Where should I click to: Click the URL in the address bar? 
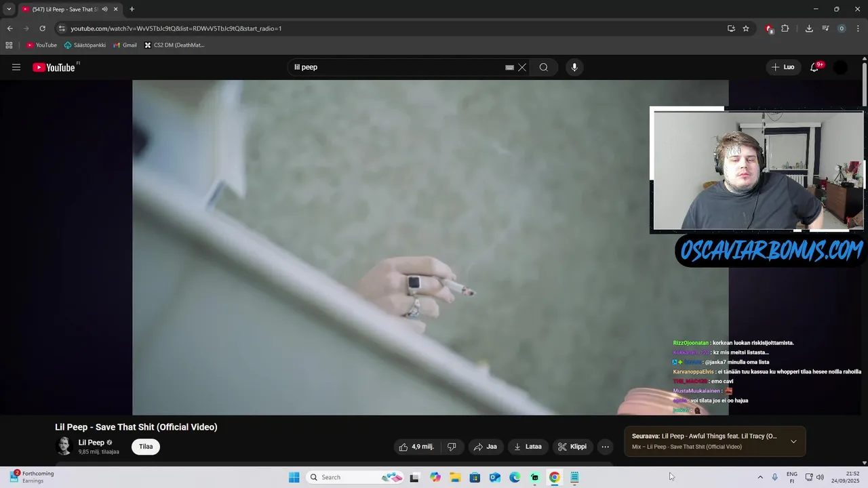(x=176, y=28)
